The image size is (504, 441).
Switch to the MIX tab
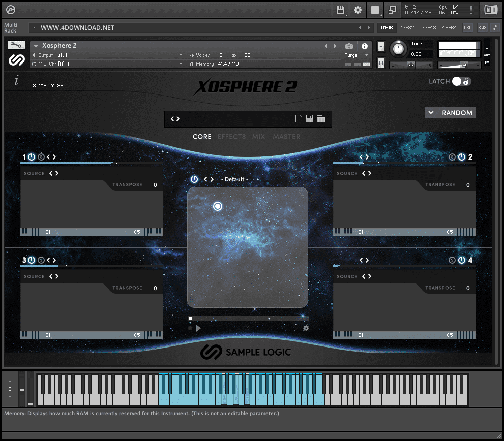click(x=258, y=137)
